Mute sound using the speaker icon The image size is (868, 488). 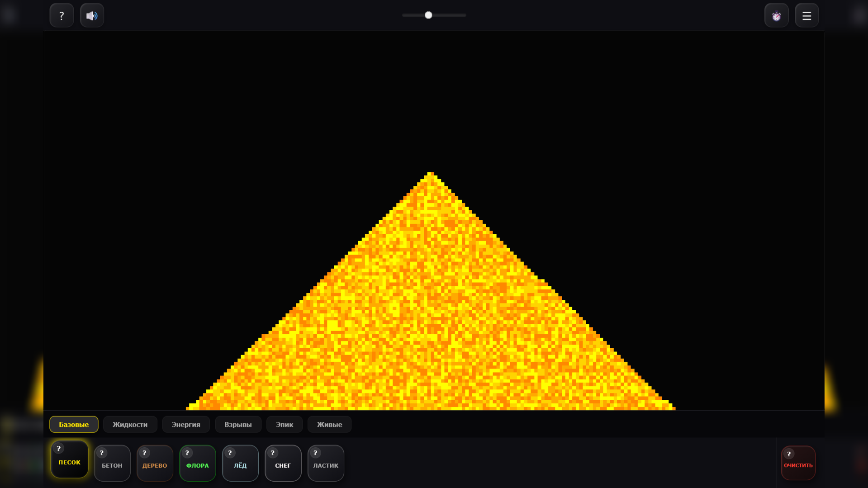pos(92,15)
